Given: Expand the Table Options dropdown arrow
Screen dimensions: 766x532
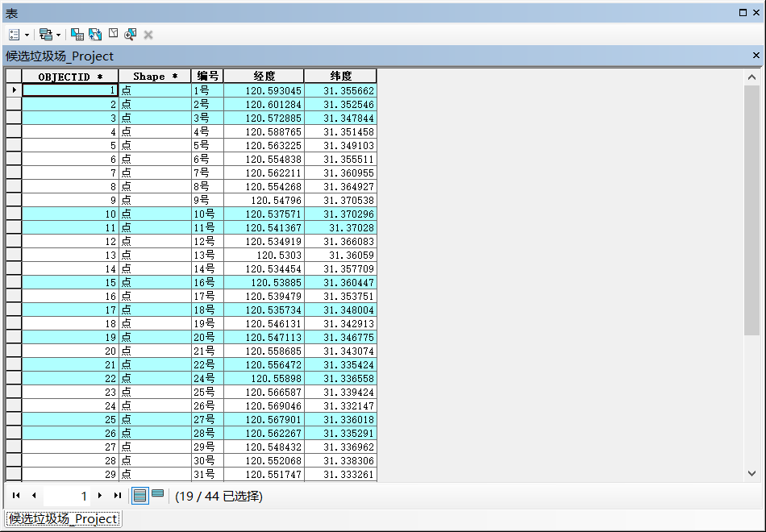Looking at the screenshot, I should pyautogui.click(x=27, y=35).
